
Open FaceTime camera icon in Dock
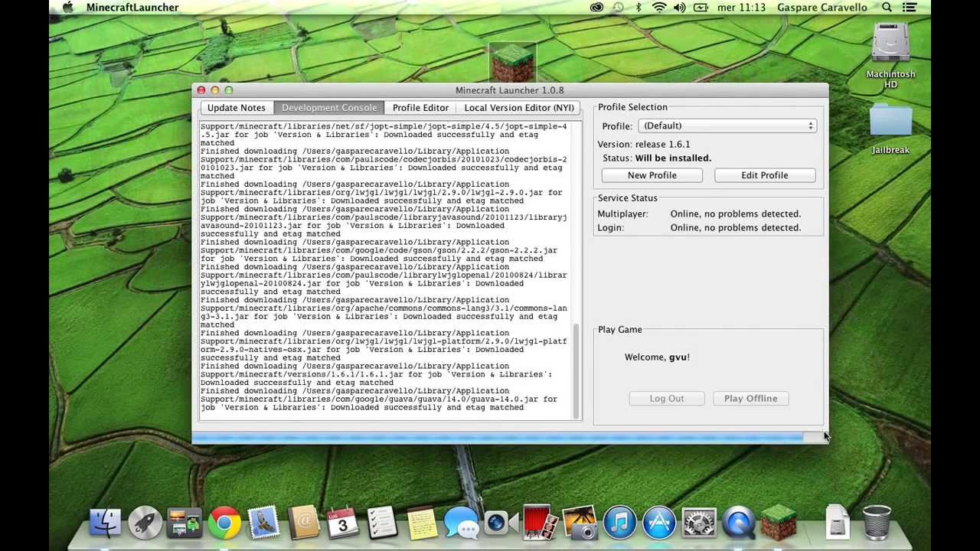(x=501, y=523)
